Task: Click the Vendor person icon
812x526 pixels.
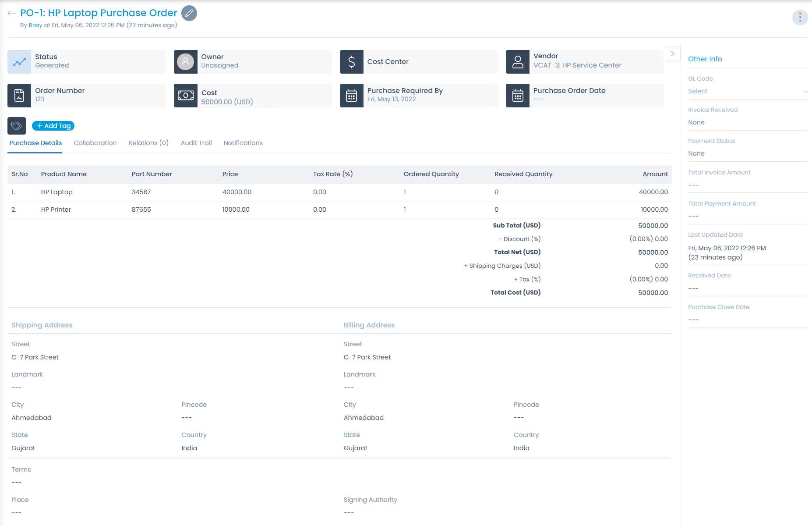Action: [x=518, y=61]
